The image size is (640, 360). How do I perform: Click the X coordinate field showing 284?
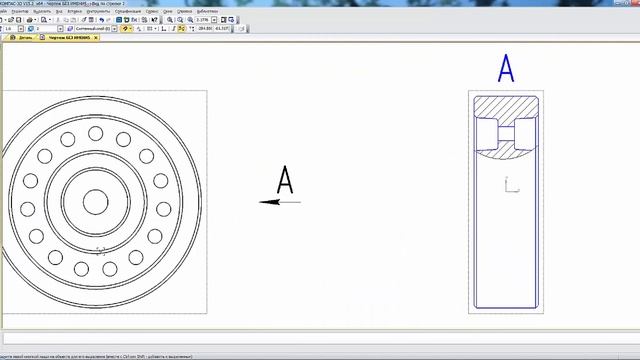(x=205, y=29)
